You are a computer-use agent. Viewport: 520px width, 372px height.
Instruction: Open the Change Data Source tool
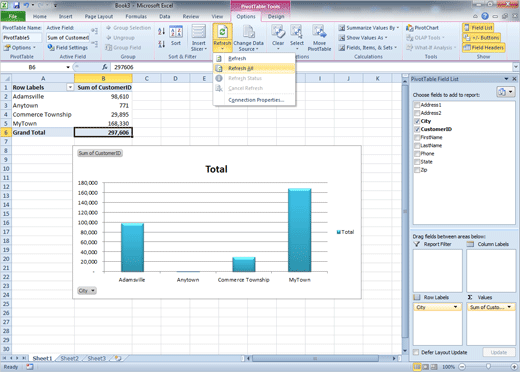pos(249,38)
